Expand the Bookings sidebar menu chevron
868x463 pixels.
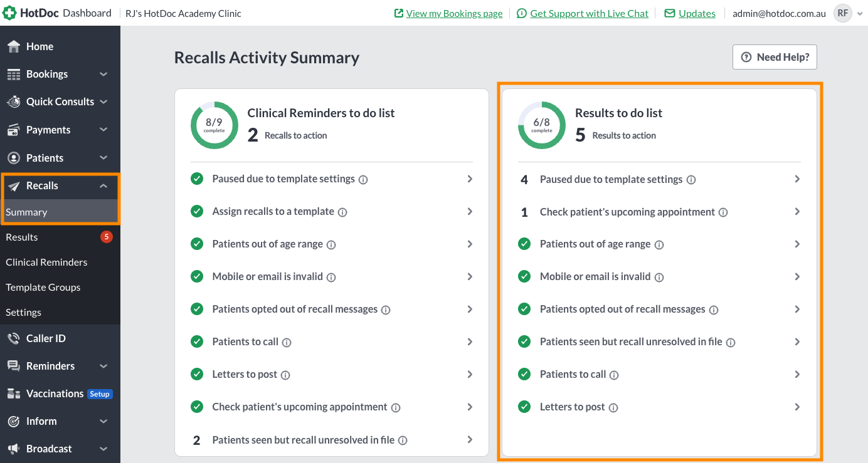(x=103, y=74)
